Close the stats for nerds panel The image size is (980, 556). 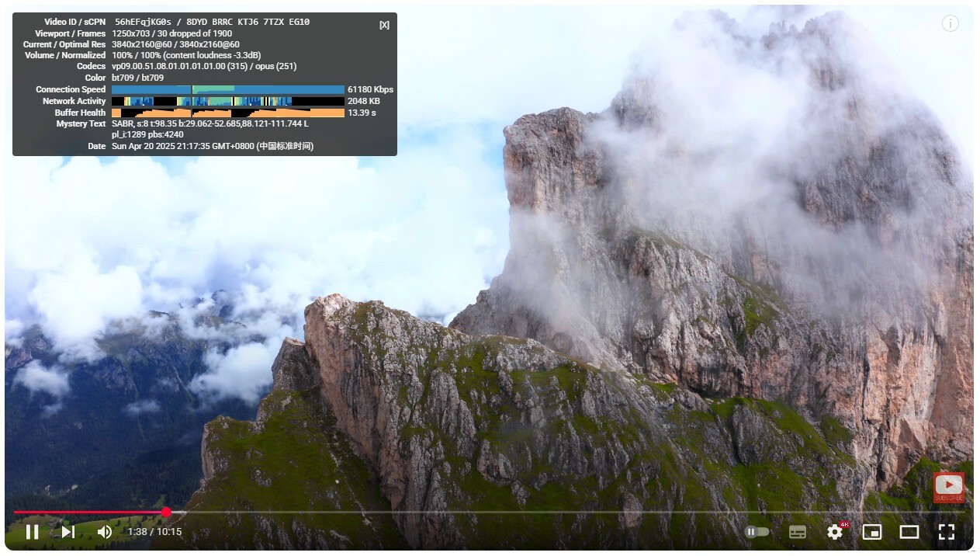pos(384,25)
